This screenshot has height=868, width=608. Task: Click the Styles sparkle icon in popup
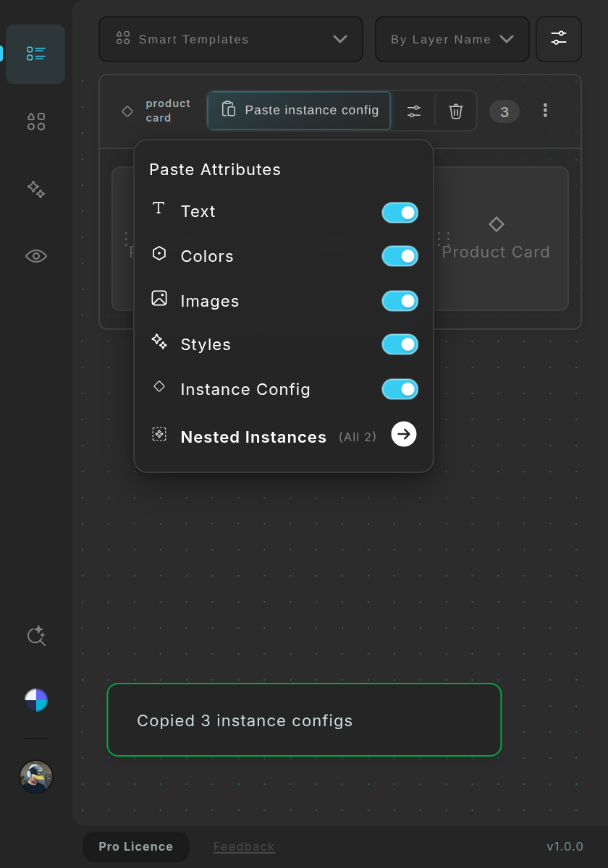point(159,342)
